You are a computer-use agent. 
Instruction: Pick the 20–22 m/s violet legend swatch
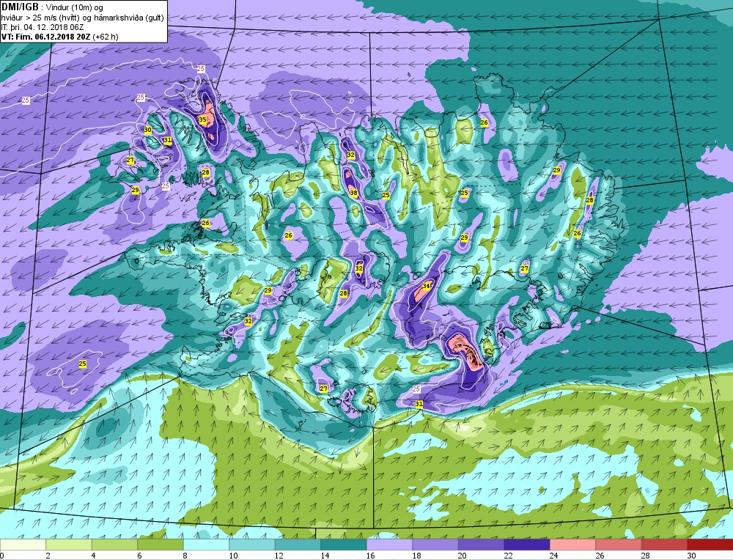tap(481, 545)
